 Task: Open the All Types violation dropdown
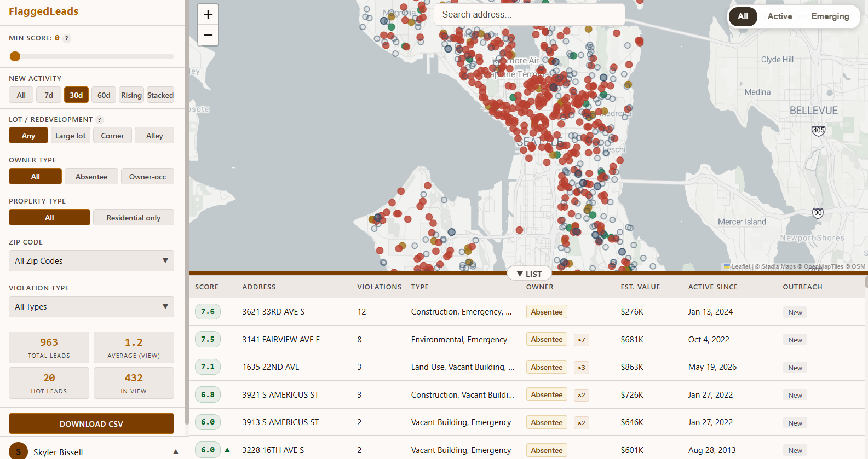[x=91, y=307]
